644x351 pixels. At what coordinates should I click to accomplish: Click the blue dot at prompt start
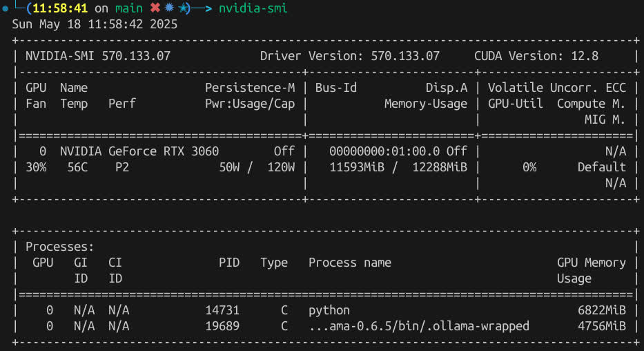click(6, 8)
